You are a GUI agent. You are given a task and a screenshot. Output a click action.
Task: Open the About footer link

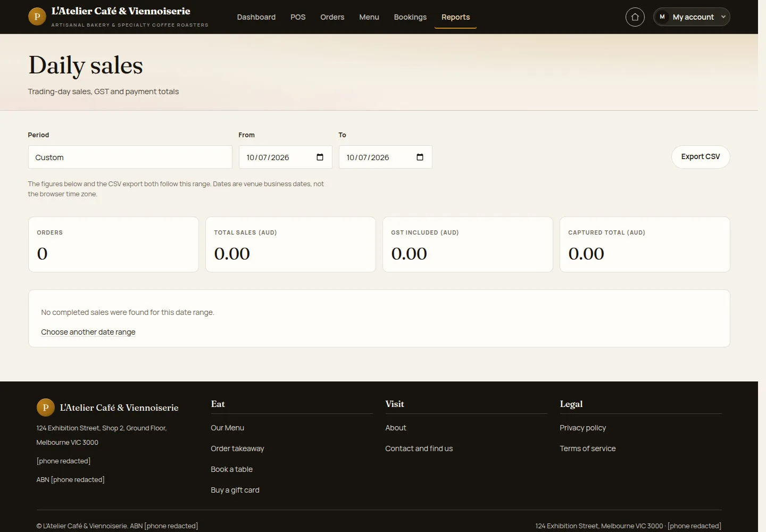click(395, 428)
